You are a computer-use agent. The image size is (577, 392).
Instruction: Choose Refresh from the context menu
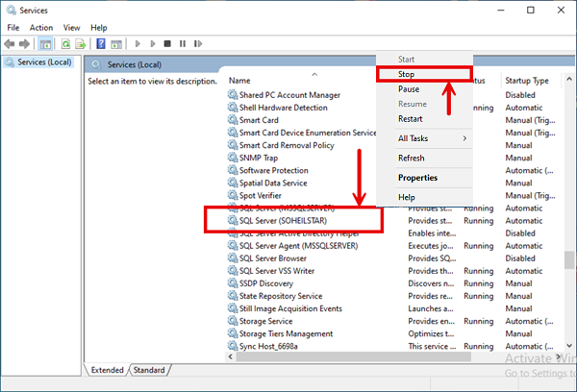(x=424, y=159)
